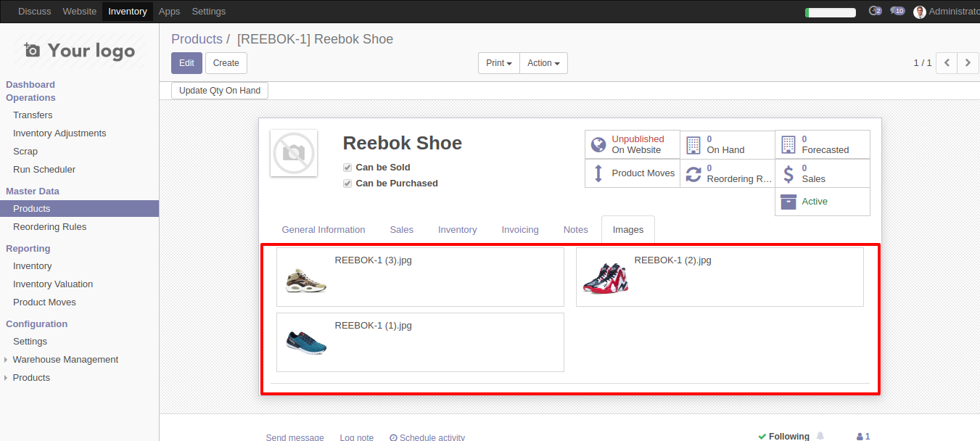This screenshot has width=980, height=441.
Task: Open the REEBOK-1 (3).jpg beige shoe thumbnail
Action: point(306,280)
